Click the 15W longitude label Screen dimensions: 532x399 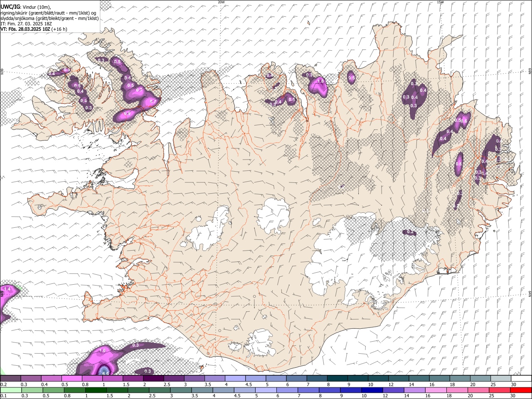tap(440, 2)
